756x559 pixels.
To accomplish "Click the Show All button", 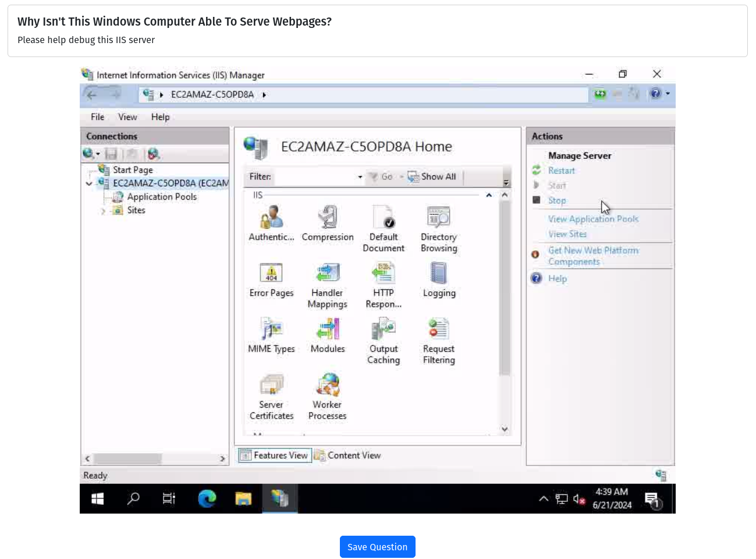I will click(x=432, y=177).
